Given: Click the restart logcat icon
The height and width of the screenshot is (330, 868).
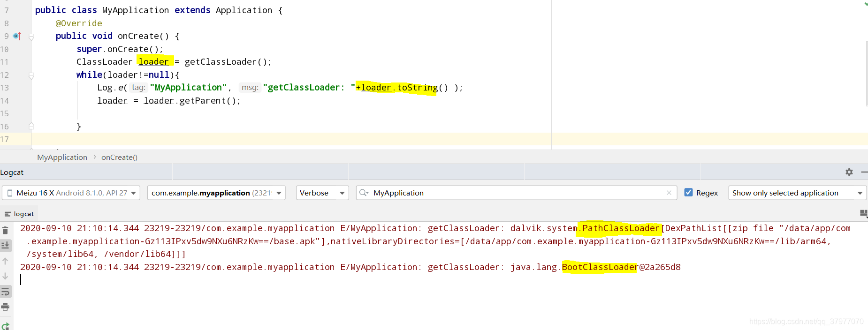Looking at the screenshot, I should point(5,326).
